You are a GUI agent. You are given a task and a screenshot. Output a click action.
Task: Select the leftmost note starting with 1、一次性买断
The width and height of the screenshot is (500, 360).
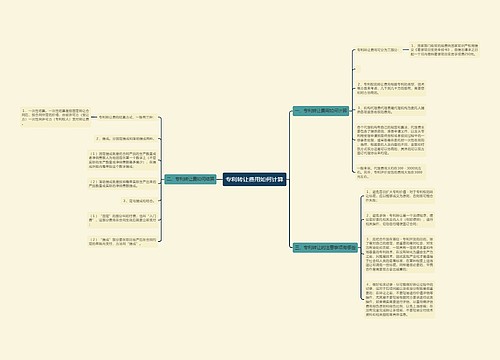pos(56,117)
